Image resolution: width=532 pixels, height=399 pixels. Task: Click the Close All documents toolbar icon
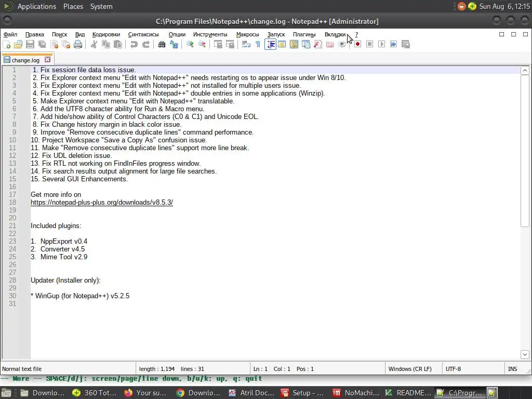pos(66,44)
